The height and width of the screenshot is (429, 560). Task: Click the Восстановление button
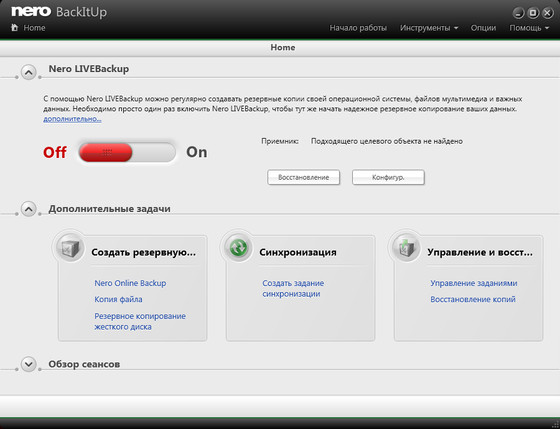pos(304,177)
